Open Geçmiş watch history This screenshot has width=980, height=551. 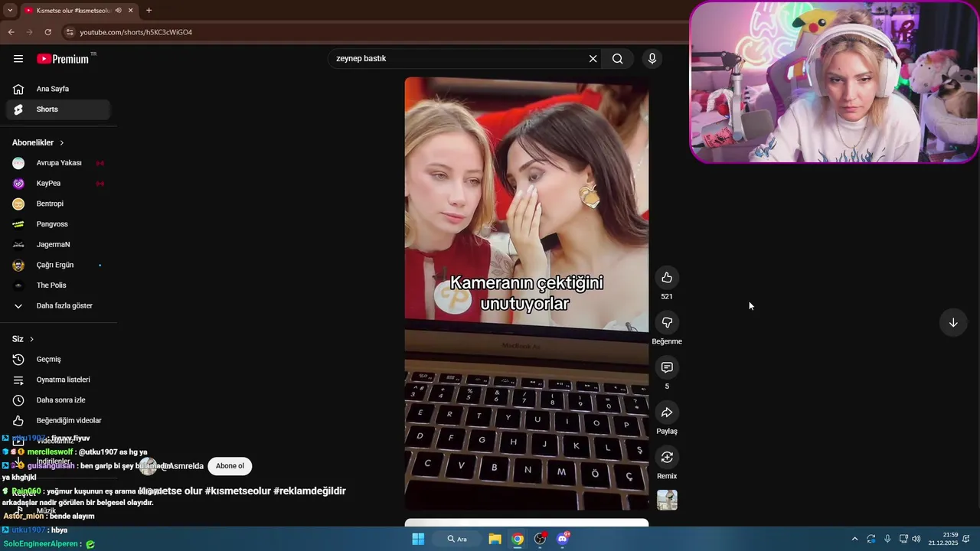58,360
